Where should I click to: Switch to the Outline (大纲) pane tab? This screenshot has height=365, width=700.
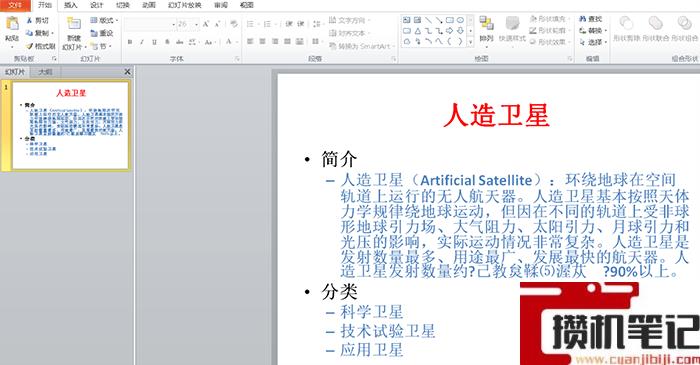click(45, 72)
